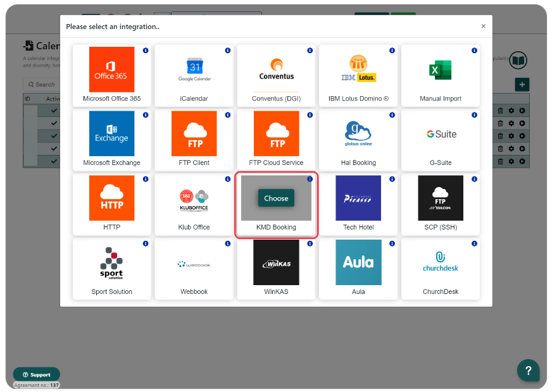557x392 pixels.
Task: Choose the SCP (SSH) integration
Action: [x=441, y=204]
